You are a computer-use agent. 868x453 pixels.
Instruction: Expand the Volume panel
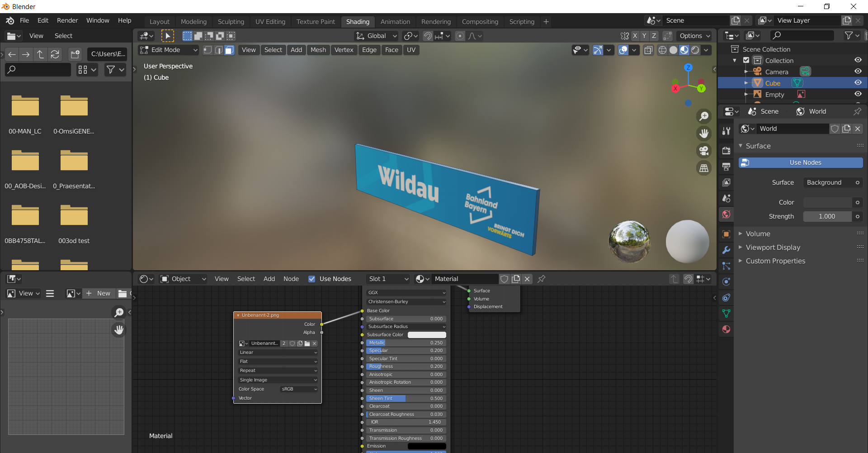coord(758,234)
